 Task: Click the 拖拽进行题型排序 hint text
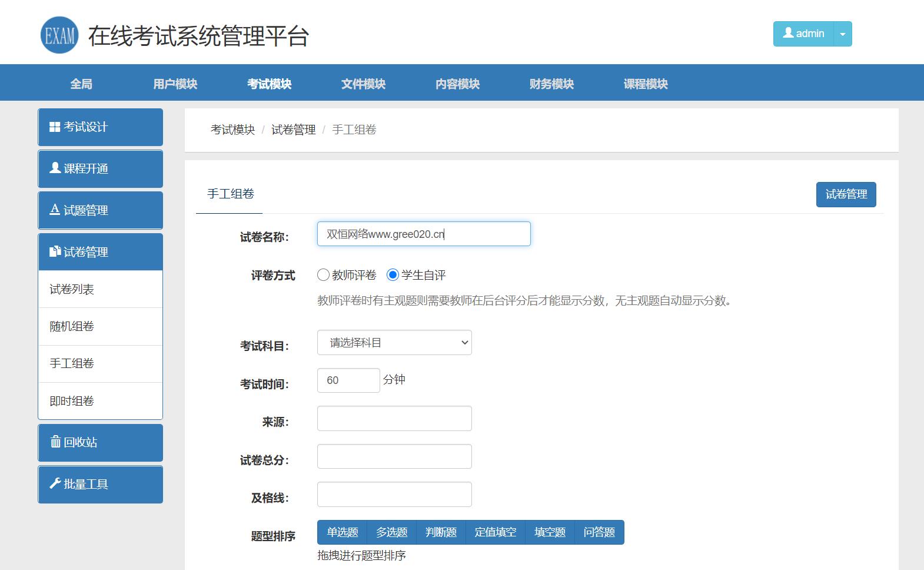point(362,555)
